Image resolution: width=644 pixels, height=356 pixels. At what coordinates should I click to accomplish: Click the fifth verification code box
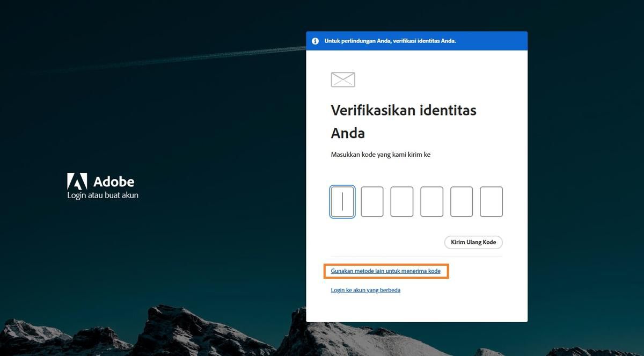pos(461,201)
